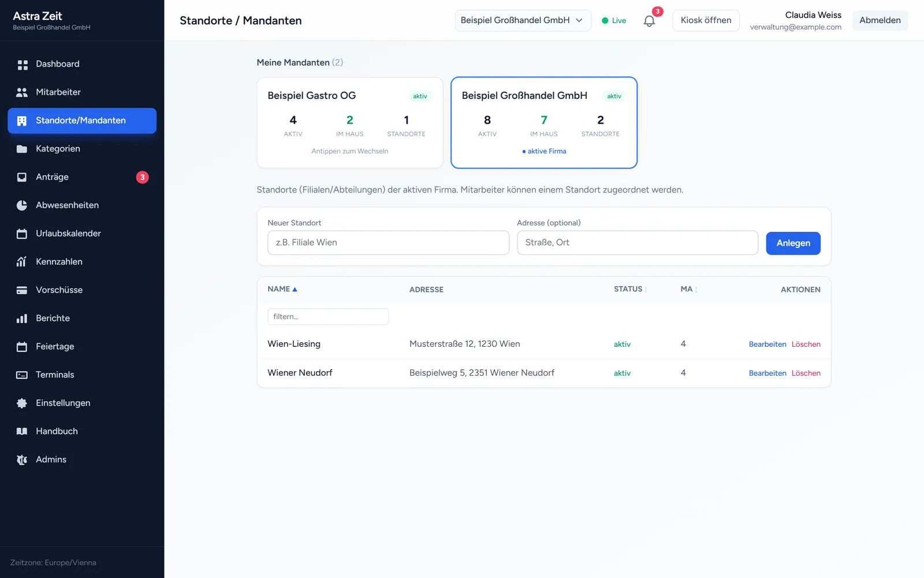Click the Dashboard grid icon
This screenshot has width=924, height=578.
click(x=22, y=64)
